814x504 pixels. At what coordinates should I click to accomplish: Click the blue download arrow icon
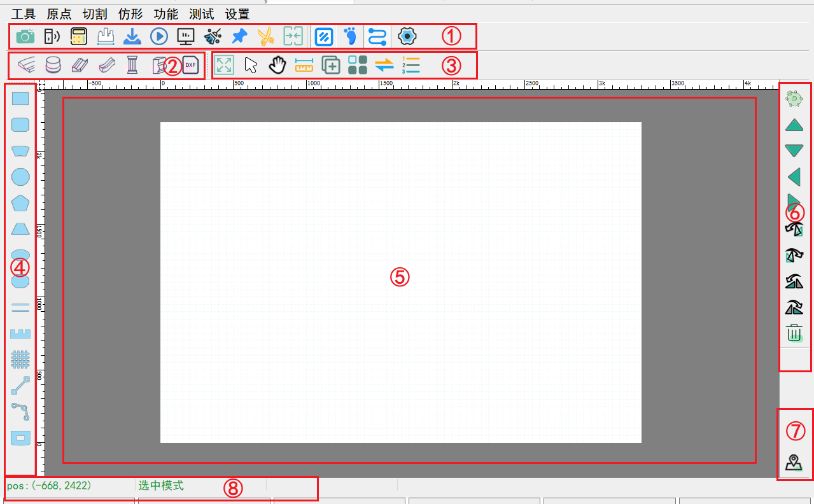point(132,36)
